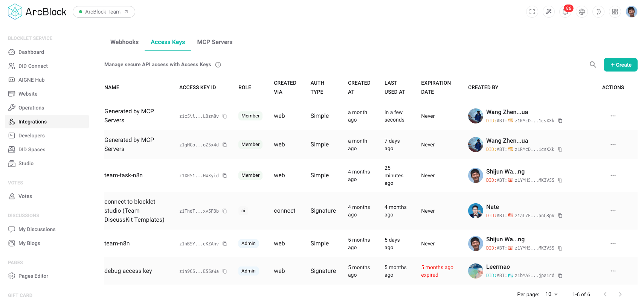
Task: Select Integrations in the sidebar
Action: 47,122
